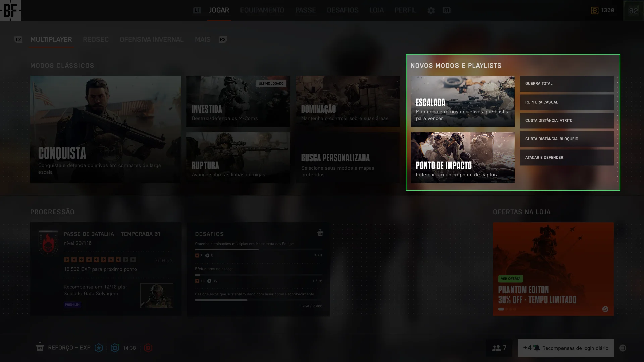644x362 pixels.
Task: Click the triangle icon on store offer
Action: coord(605,309)
